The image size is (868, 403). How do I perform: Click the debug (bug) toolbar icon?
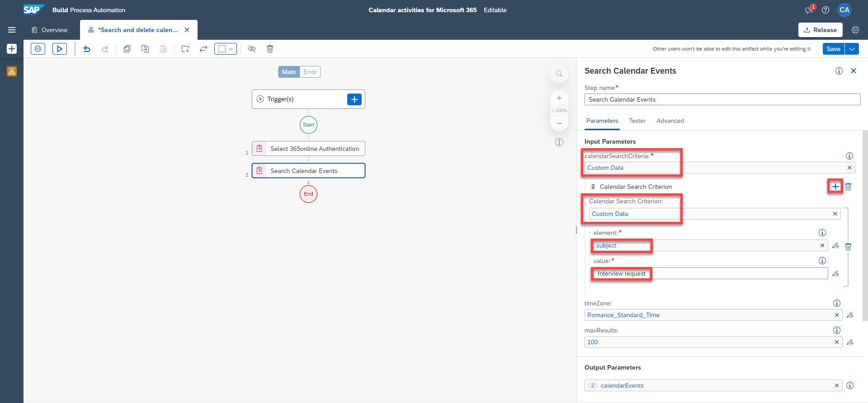pyautogui.click(x=38, y=49)
